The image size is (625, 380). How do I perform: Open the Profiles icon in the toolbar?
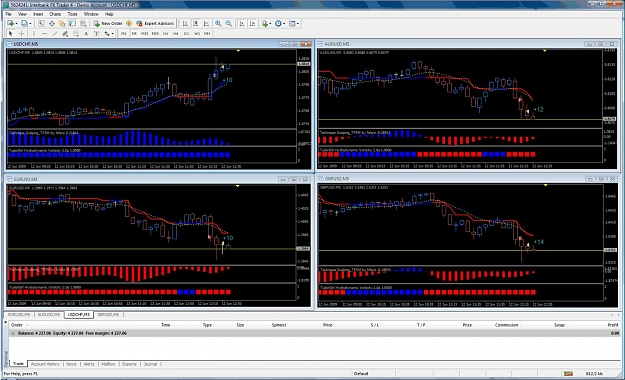[x=24, y=24]
